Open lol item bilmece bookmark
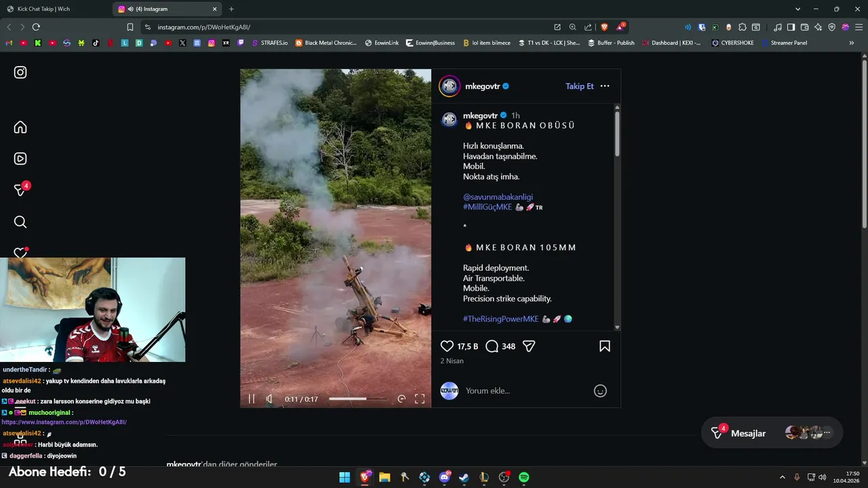Screen dimensions: 868x488 [x=486, y=43]
